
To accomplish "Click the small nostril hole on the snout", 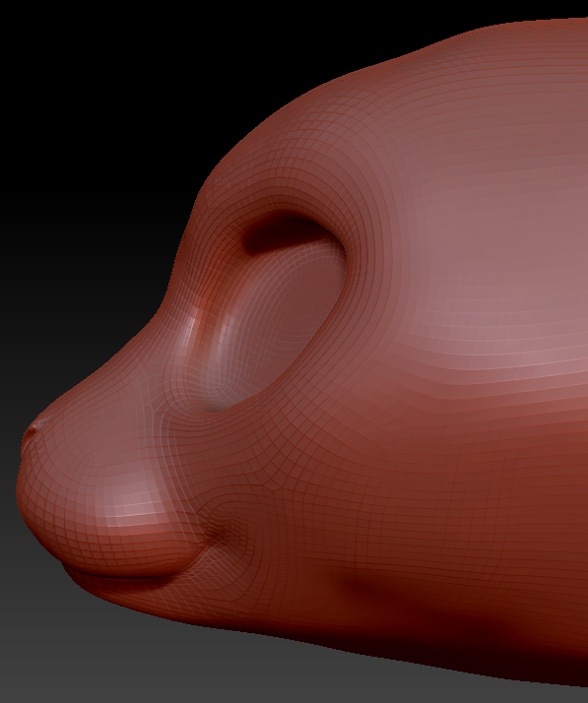I will click(32, 431).
